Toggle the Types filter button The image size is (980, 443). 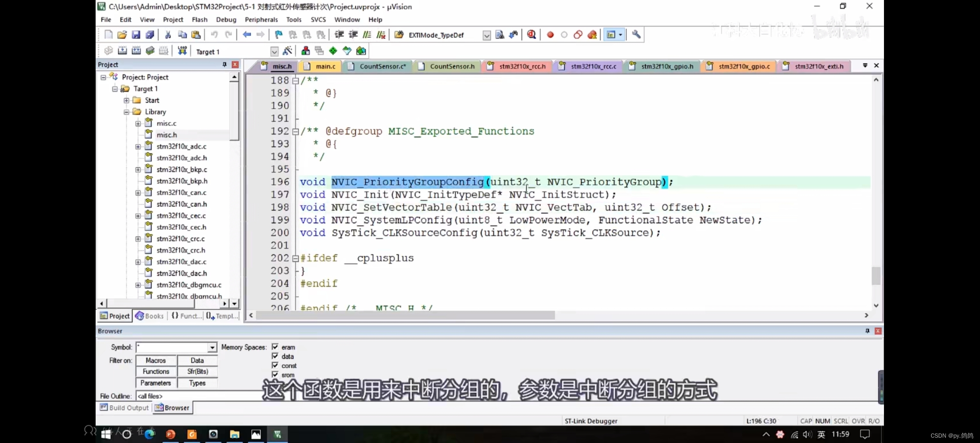pos(197,383)
